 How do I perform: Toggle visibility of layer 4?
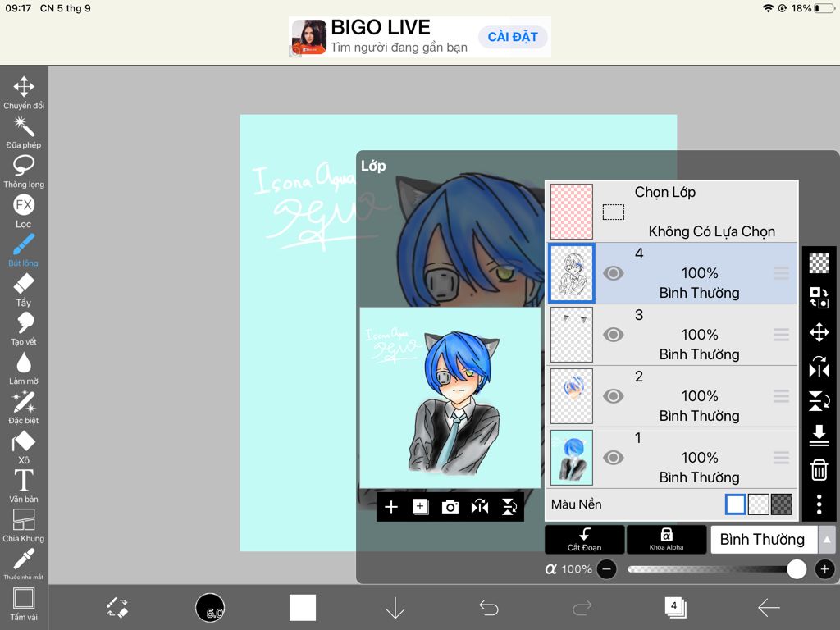pos(614,273)
